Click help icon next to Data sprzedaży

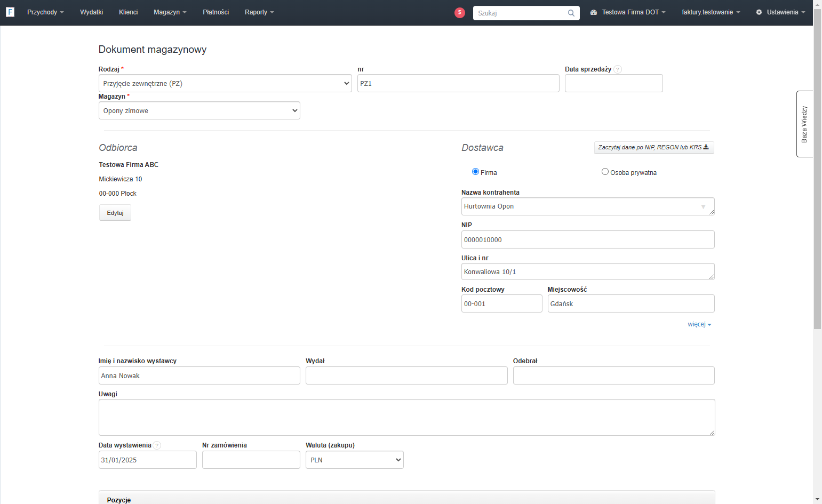tap(618, 69)
